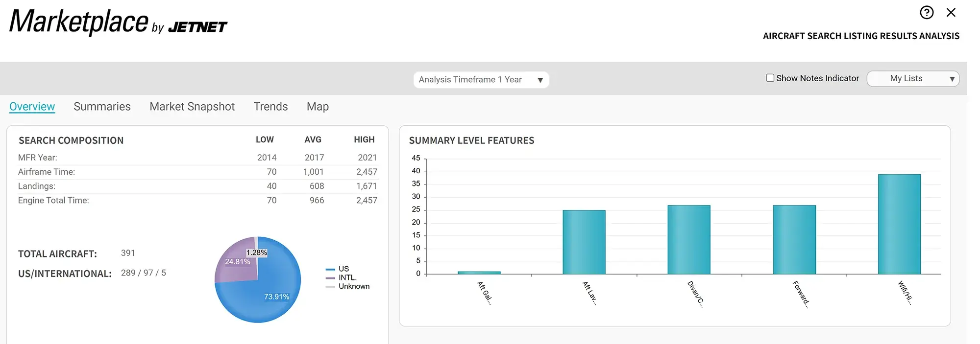Click the Overview tab link
Screen dimensions: 980x344
[32, 107]
